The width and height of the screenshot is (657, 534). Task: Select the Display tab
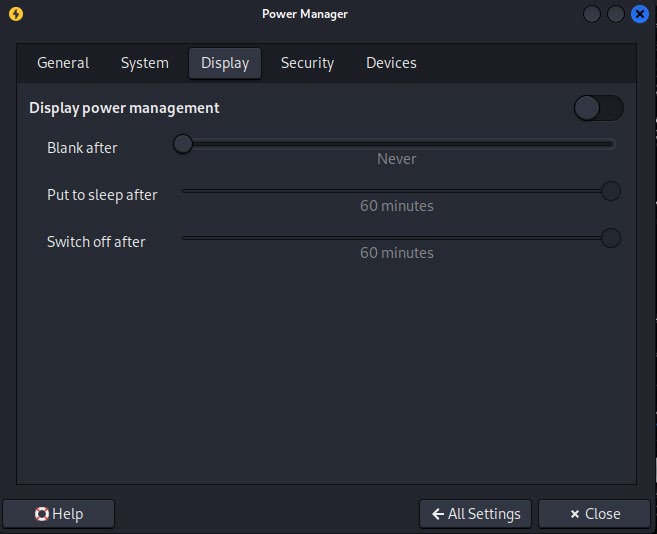coord(225,63)
